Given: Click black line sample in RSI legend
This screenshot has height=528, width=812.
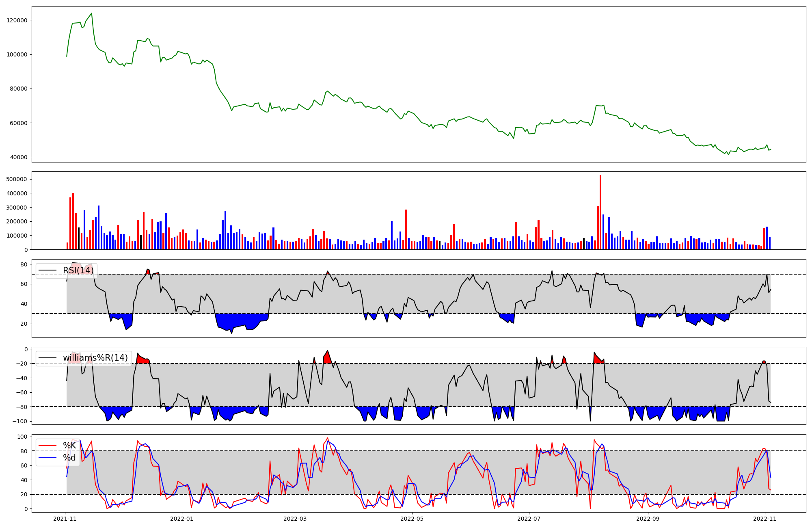Looking at the screenshot, I should (x=47, y=270).
